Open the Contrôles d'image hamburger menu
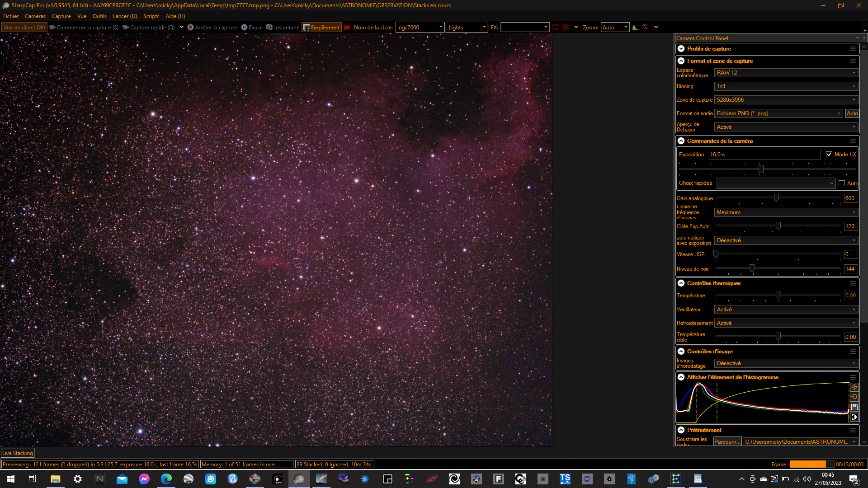The height and width of the screenshot is (488, 868). [853, 352]
